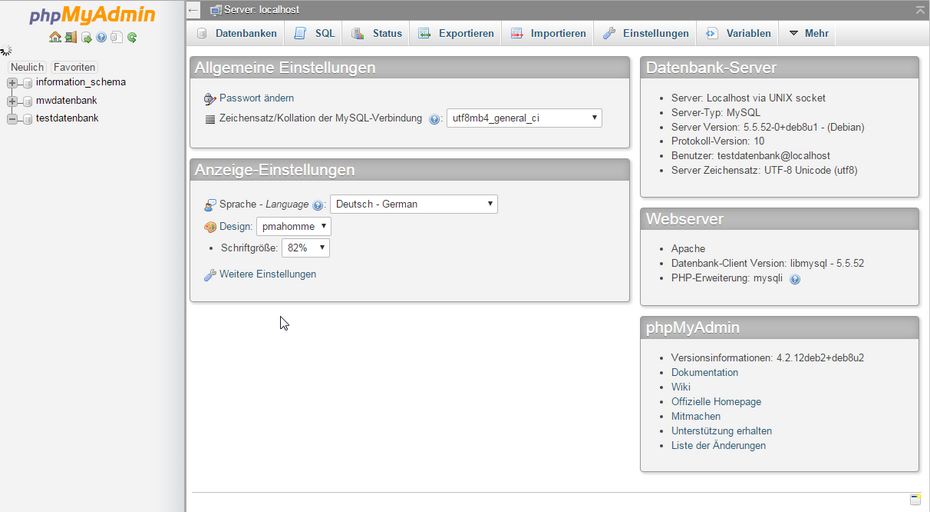Open the Mehr dropdown menu

pyautogui.click(x=808, y=33)
